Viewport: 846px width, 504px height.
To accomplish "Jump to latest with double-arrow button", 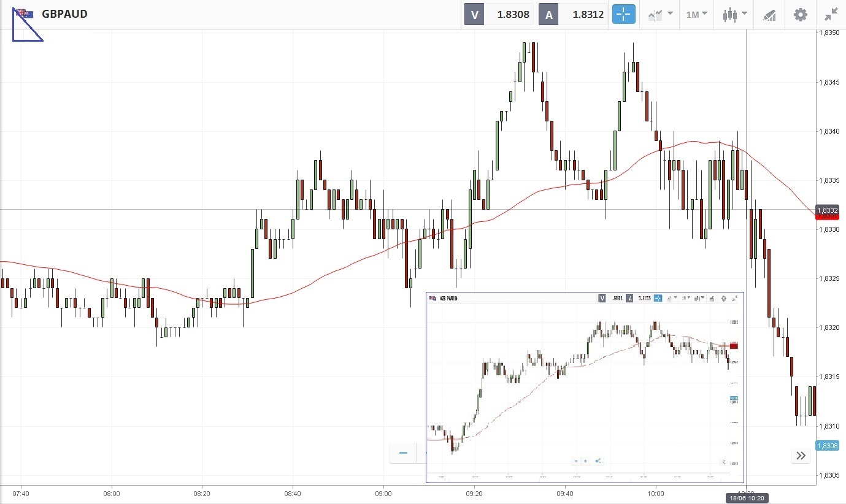I will 801,455.
